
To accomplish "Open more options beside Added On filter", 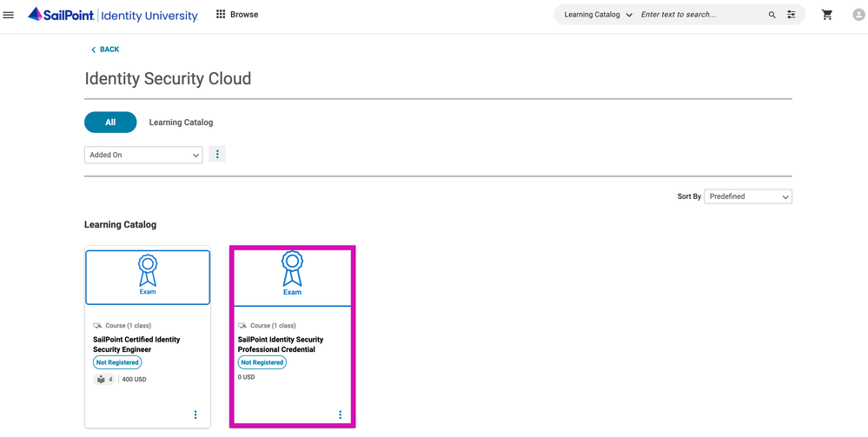I will [x=217, y=155].
